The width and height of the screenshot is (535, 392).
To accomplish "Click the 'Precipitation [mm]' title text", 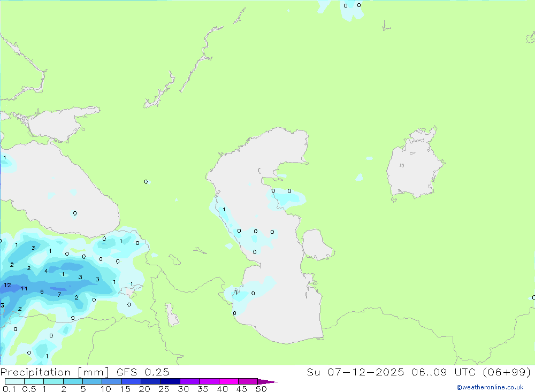I will click(55, 372).
